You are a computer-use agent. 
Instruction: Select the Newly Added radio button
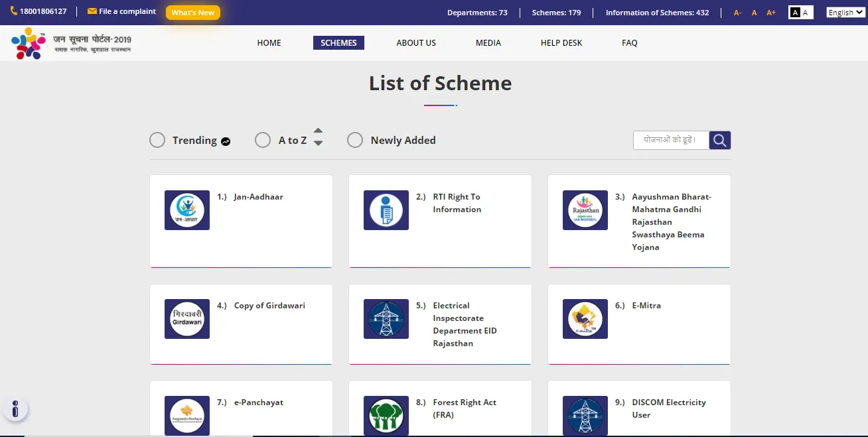point(355,140)
